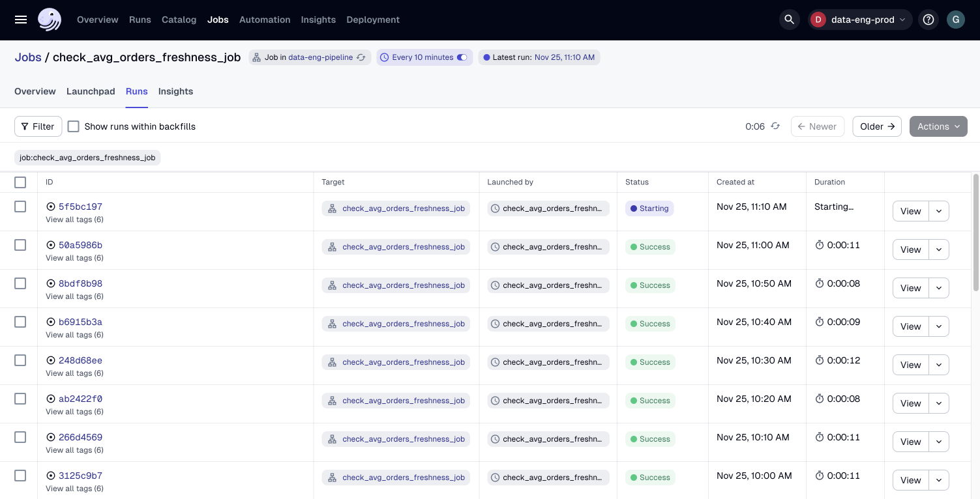Open the Automation section in the top navigation

pos(265,20)
